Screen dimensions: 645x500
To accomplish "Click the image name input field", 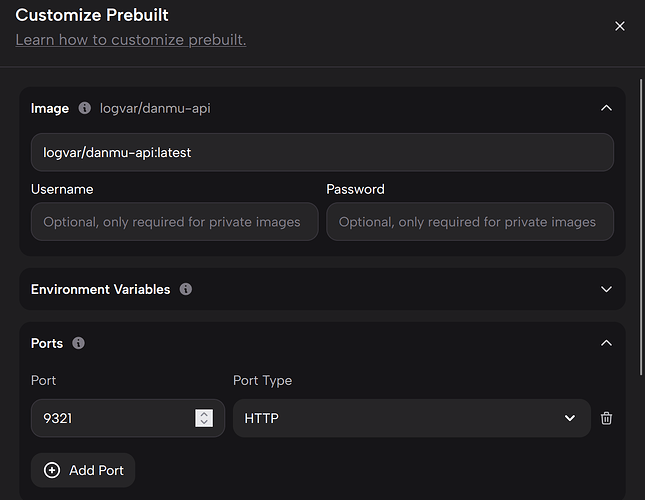I will tap(322, 152).
